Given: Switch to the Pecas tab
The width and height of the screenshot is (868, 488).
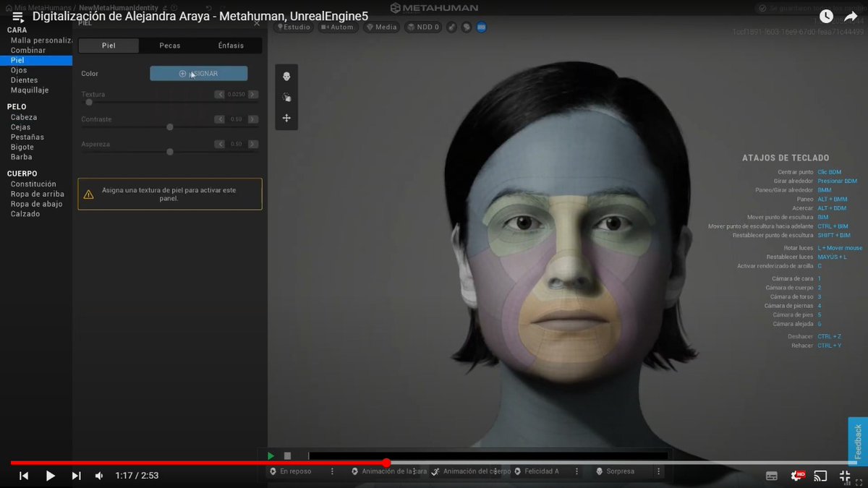Looking at the screenshot, I should click(x=170, y=46).
